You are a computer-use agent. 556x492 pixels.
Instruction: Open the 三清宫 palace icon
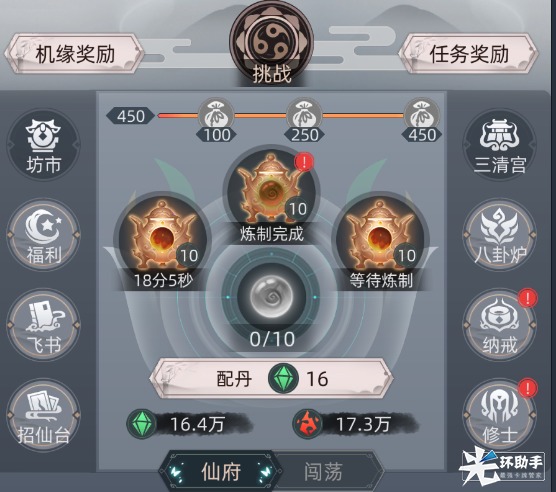500,145
